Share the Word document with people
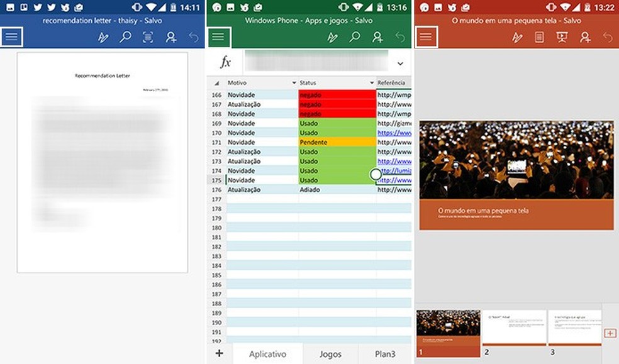Screen dimensions: 619x364 coord(171,38)
